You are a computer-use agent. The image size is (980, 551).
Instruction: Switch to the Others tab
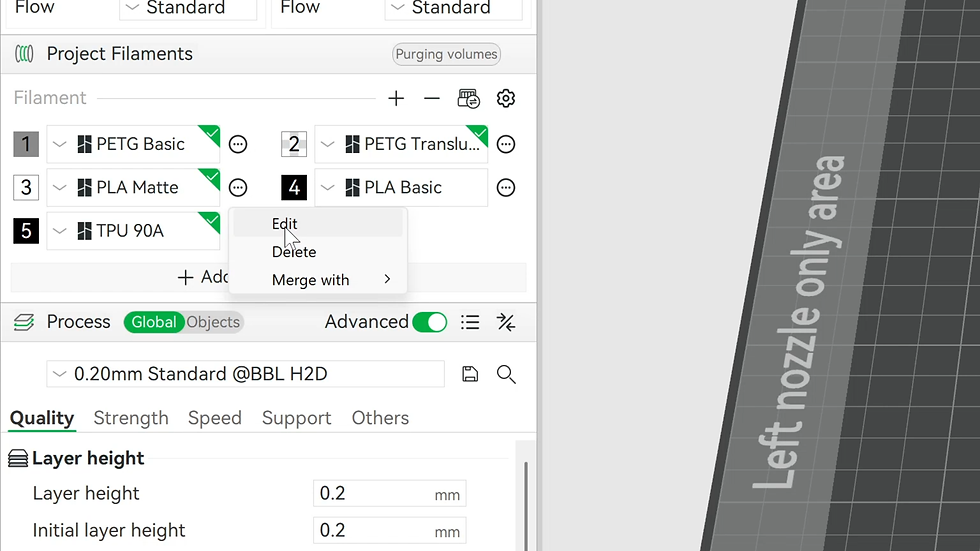tap(380, 418)
